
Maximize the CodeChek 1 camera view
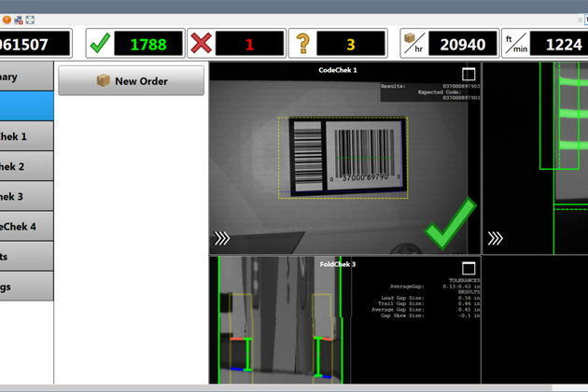click(x=469, y=75)
